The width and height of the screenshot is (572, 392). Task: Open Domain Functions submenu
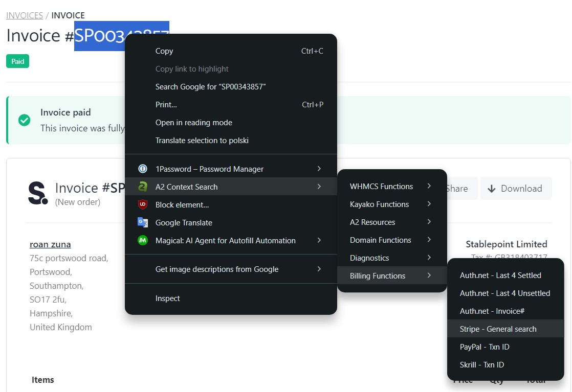click(392, 240)
